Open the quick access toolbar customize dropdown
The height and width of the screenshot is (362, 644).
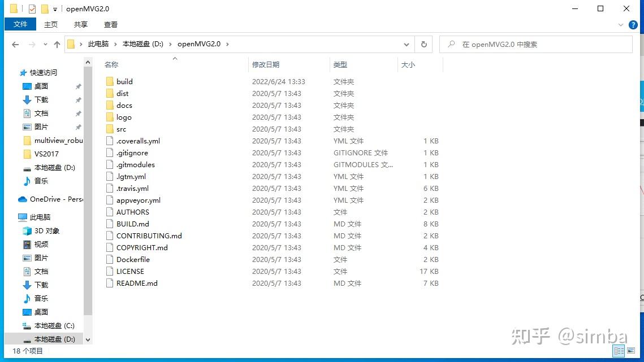pyautogui.click(x=56, y=8)
